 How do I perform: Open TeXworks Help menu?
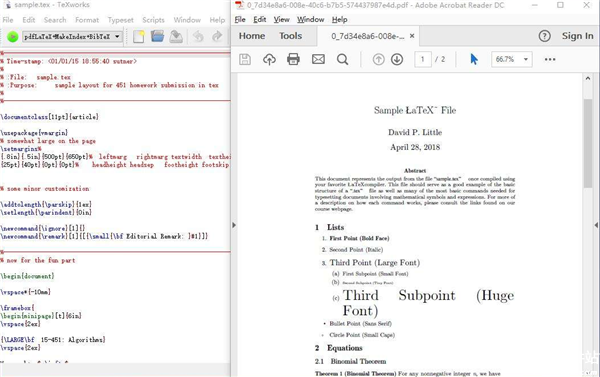(217, 20)
